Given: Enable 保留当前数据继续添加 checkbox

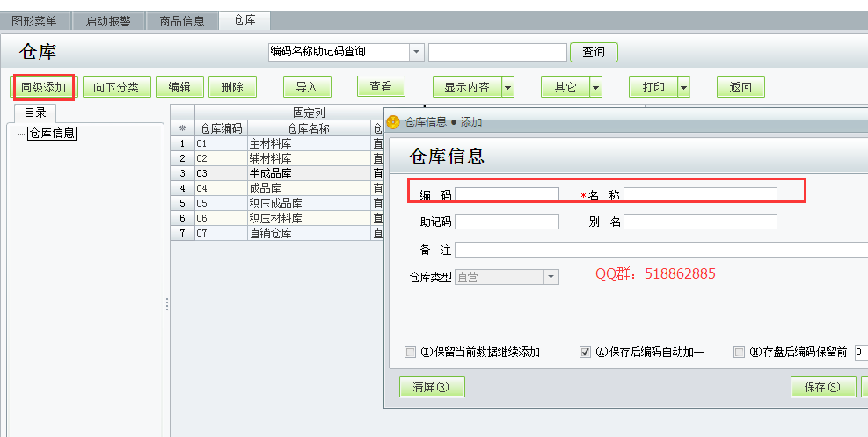Looking at the screenshot, I should (410, 353).
